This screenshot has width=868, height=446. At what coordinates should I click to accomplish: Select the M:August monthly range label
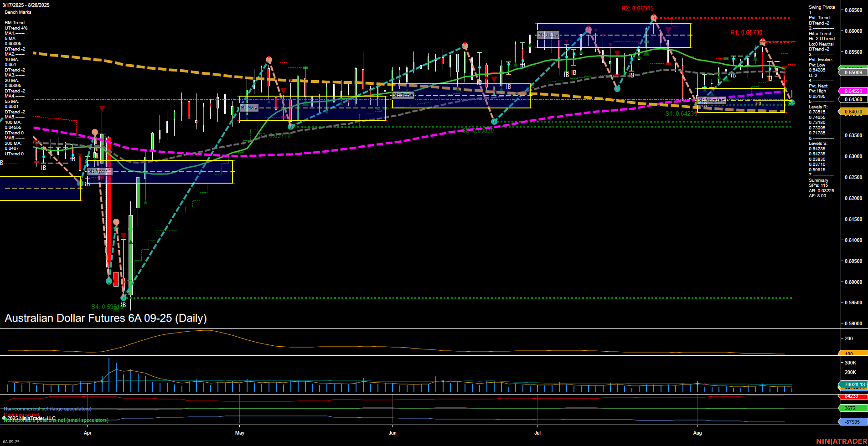(x=711, y=99)
